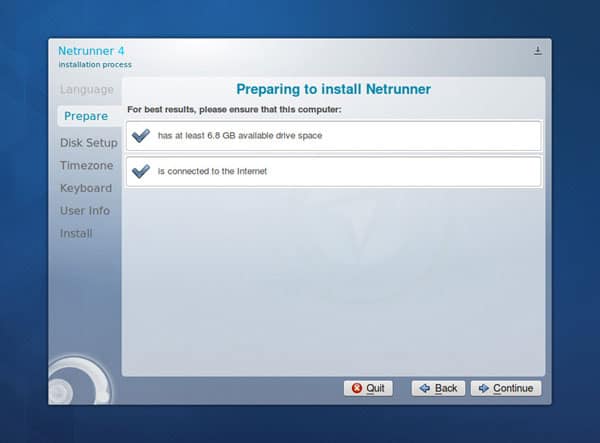Viewport: 600px width, 443px height.
Task: Quit the Netrunner installer
Action: [368, 388]
